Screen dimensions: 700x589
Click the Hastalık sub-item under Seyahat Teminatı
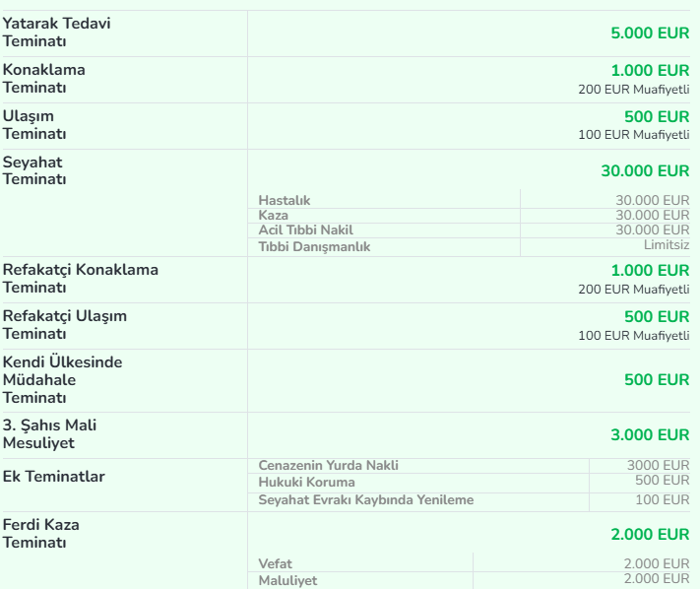coord(285,201)
